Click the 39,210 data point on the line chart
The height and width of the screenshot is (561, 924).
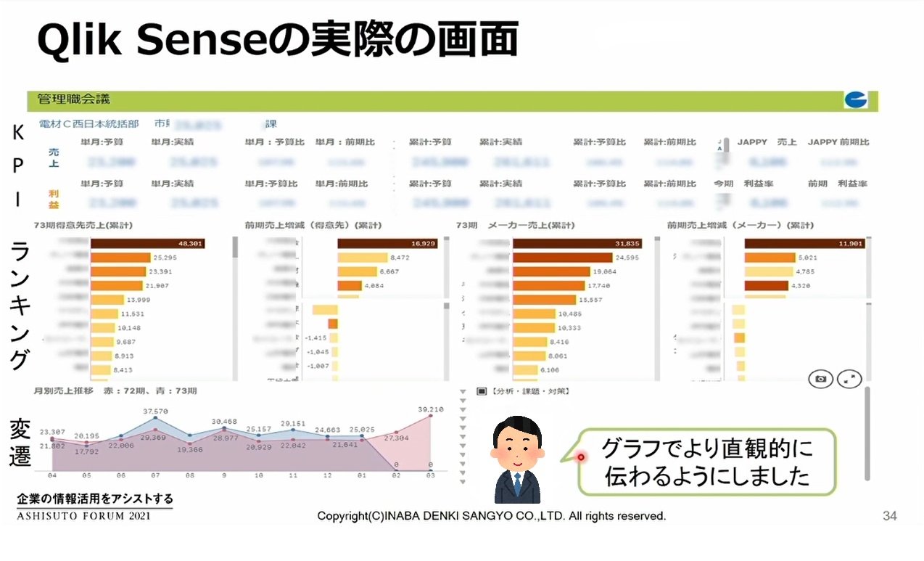(x=431, y=417)
